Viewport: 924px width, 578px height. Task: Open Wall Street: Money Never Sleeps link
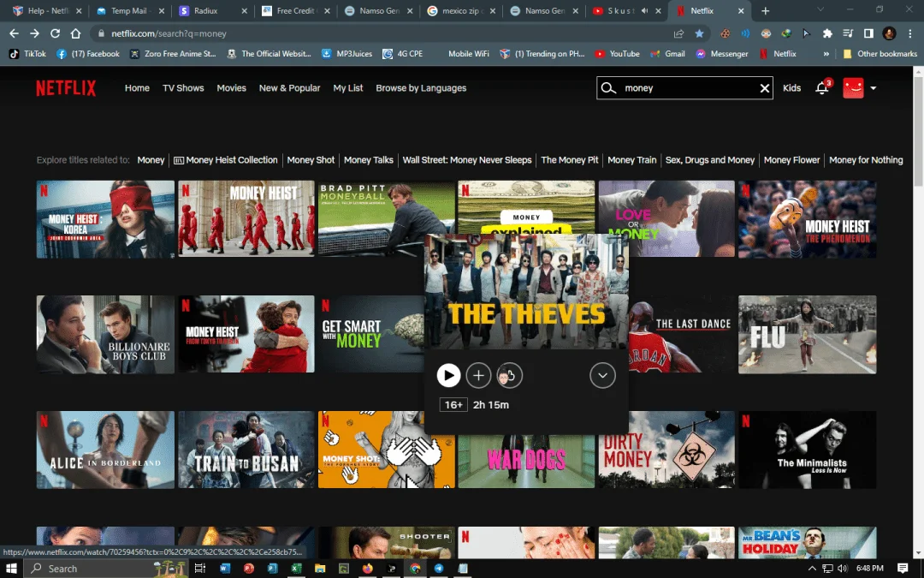[467, 160]
